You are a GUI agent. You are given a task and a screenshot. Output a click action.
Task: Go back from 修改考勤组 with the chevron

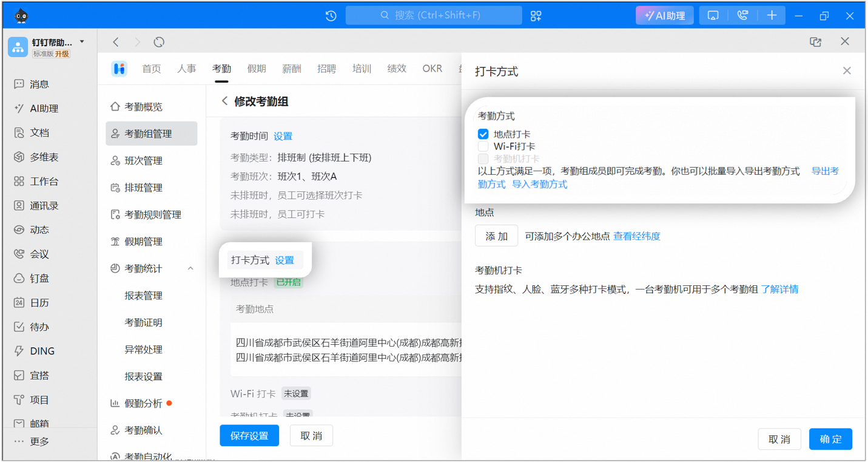tap(225, 101)
